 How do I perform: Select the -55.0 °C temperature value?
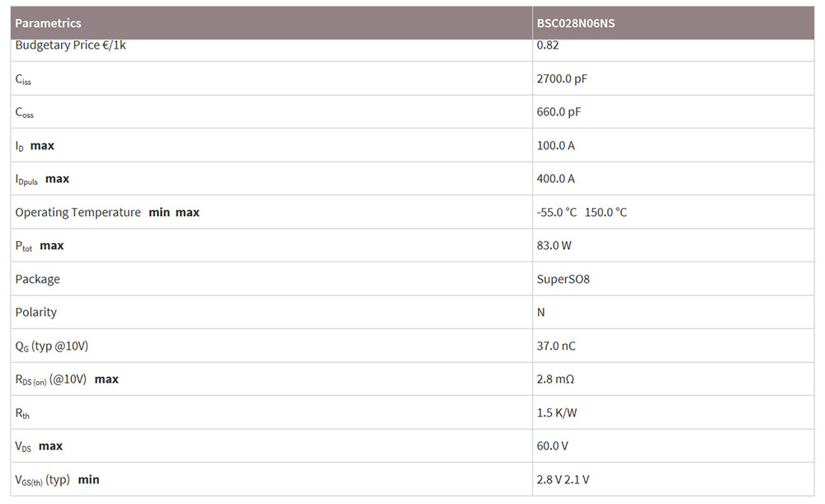pyautogui.click(x=557, y=213)
